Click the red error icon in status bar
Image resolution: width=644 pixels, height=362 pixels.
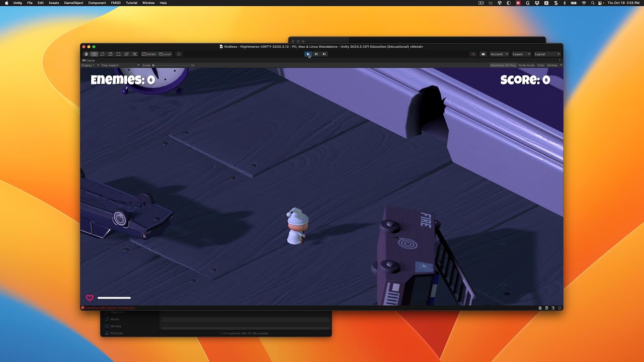[83, 308]
